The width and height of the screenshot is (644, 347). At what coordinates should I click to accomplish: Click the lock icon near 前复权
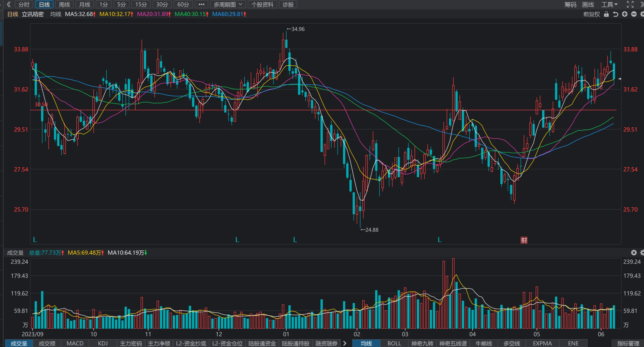(606, 14)
